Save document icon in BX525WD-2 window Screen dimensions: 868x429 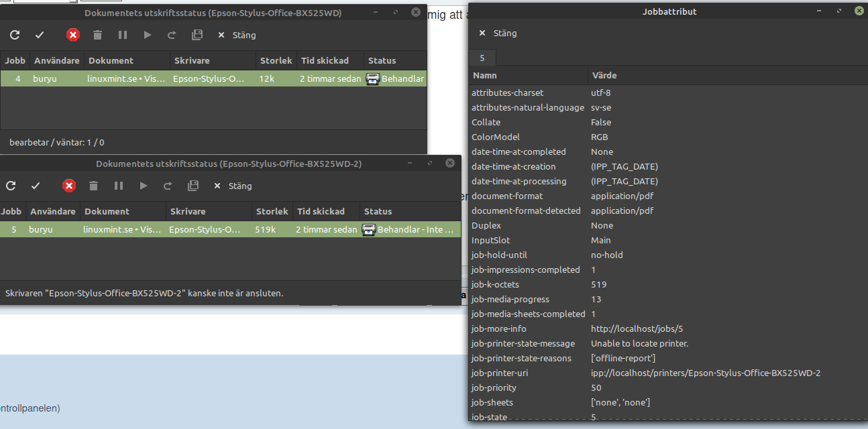tap(193, 186)
